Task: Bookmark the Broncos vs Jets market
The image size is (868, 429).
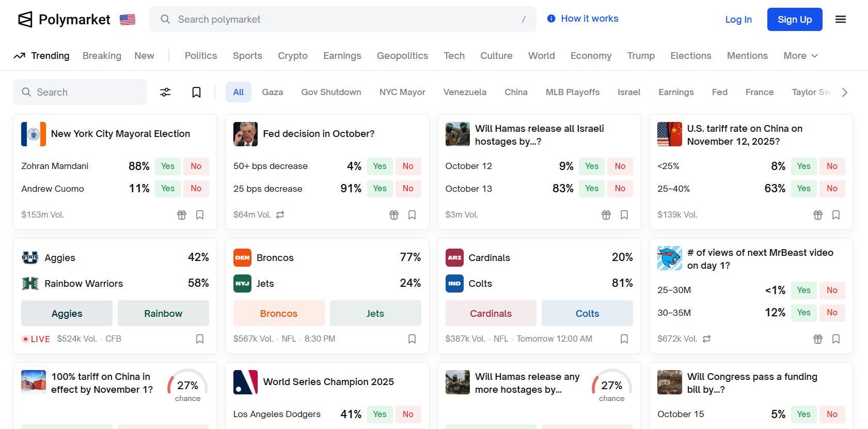Action: point(412,339)
